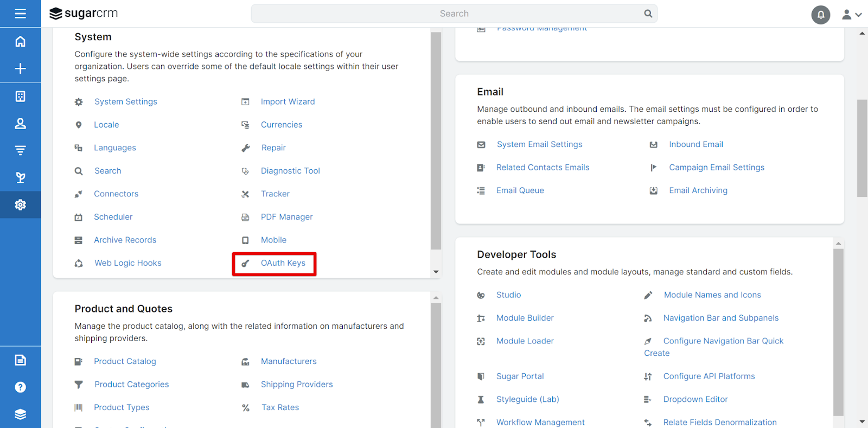
Task: Open Product Categories link
Action: click(132, 385)
